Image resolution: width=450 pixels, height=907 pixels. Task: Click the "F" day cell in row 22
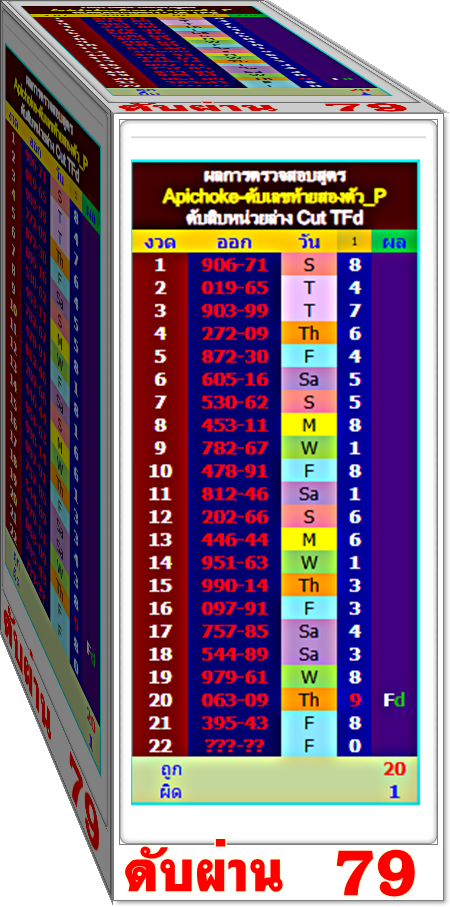(x=309, y=746)
